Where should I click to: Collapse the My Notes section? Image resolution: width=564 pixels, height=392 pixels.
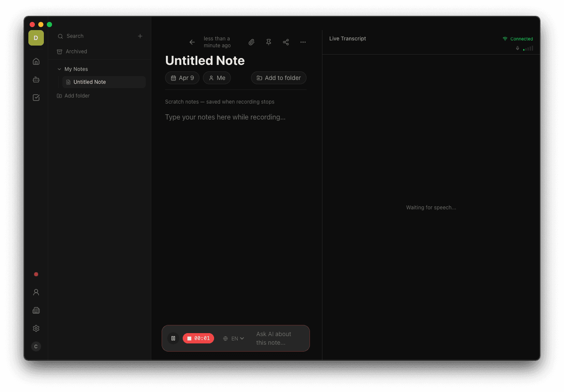point(59,69)
